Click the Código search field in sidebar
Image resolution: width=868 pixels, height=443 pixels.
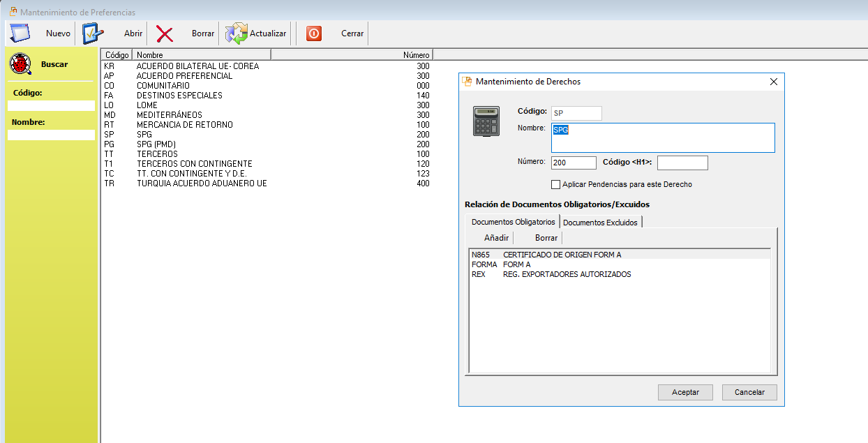click(51, 106)
